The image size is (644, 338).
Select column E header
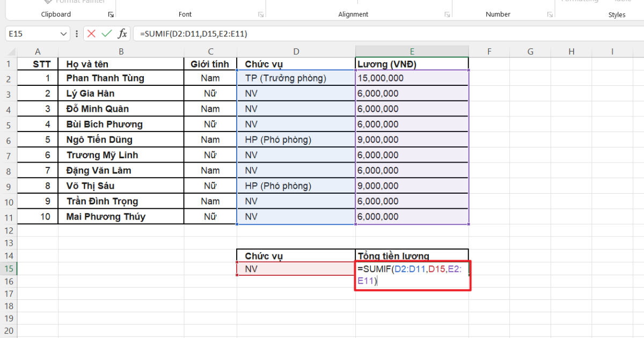412,52
